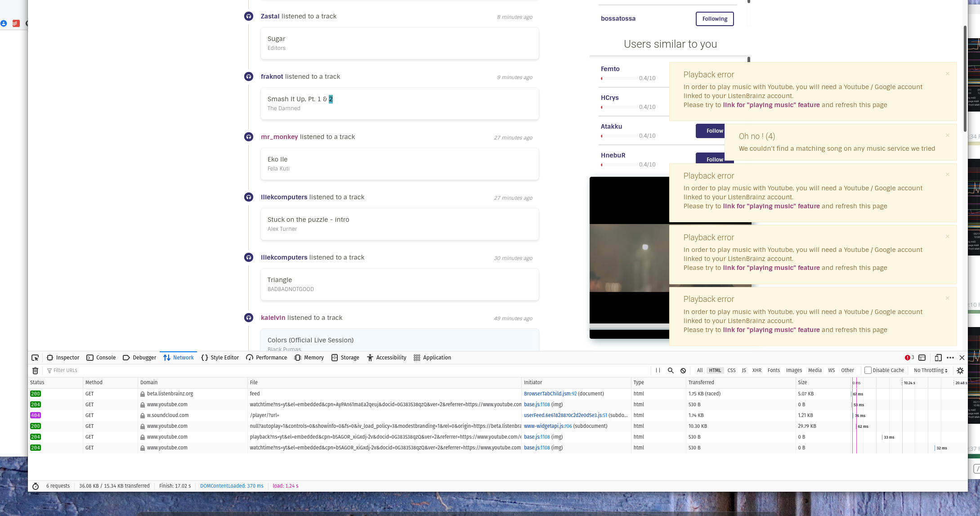
Task: Clear network log with trash icon
Action: (x=35, y=371)
